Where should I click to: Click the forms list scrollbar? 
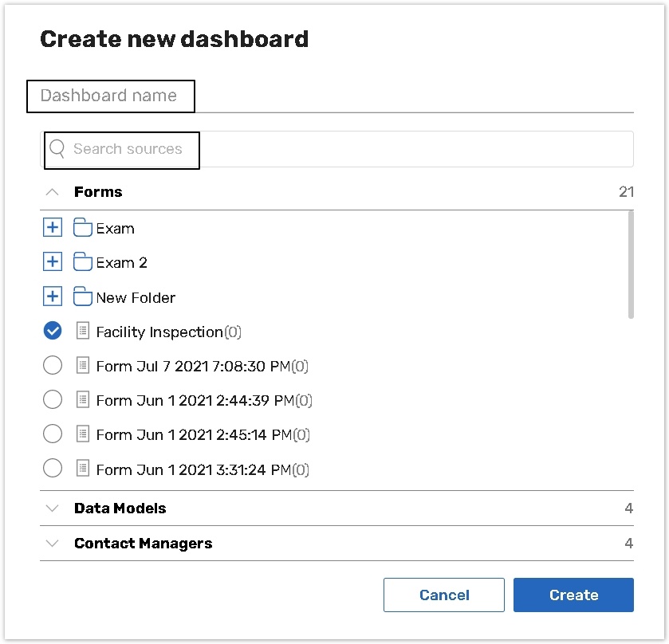[631, 265]
